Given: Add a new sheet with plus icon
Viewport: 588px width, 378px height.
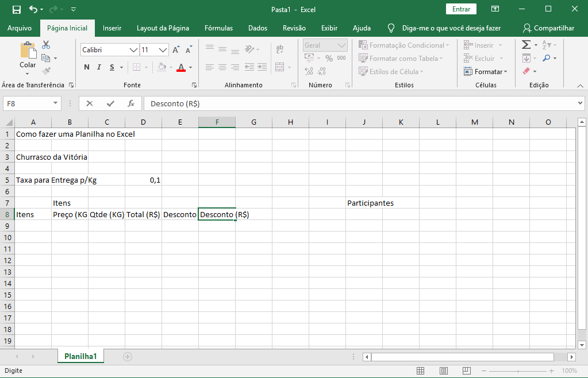Looking at the screenshot, I should click(128, 357).
